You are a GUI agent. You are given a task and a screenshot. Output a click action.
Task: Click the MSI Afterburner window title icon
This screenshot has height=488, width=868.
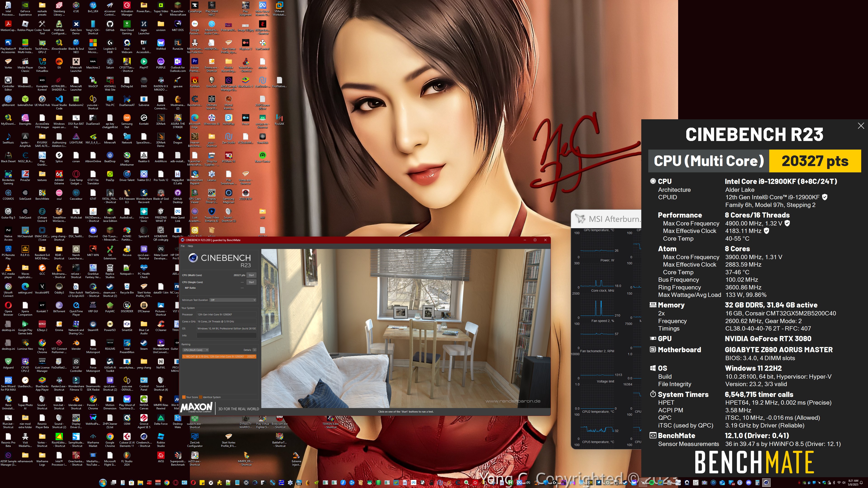click(x=580, y=219)
